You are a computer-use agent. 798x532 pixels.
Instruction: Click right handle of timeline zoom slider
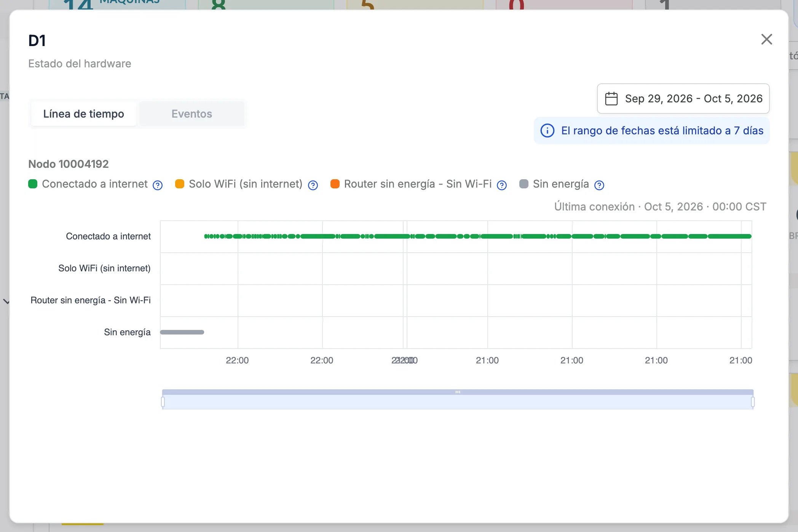753,402
